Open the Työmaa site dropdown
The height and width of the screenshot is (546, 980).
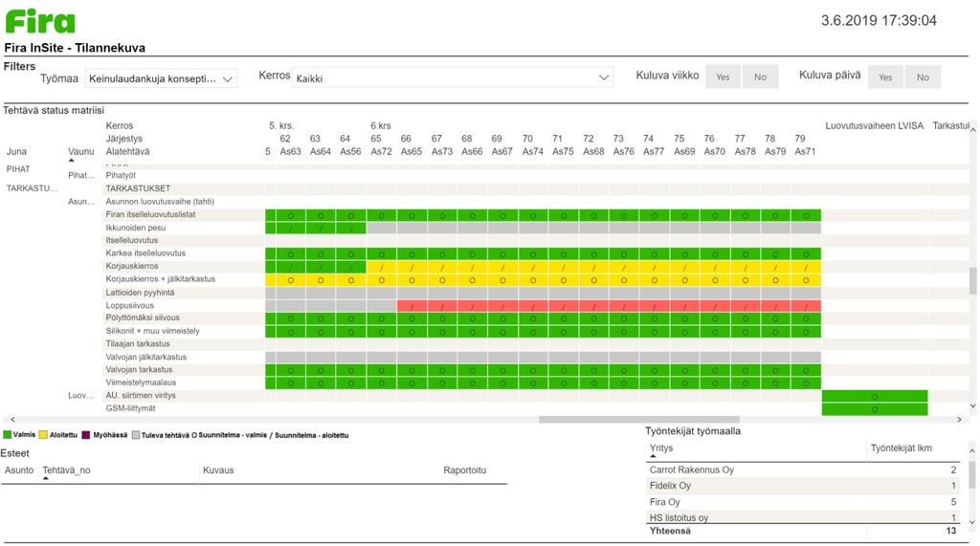coord(161,78)
